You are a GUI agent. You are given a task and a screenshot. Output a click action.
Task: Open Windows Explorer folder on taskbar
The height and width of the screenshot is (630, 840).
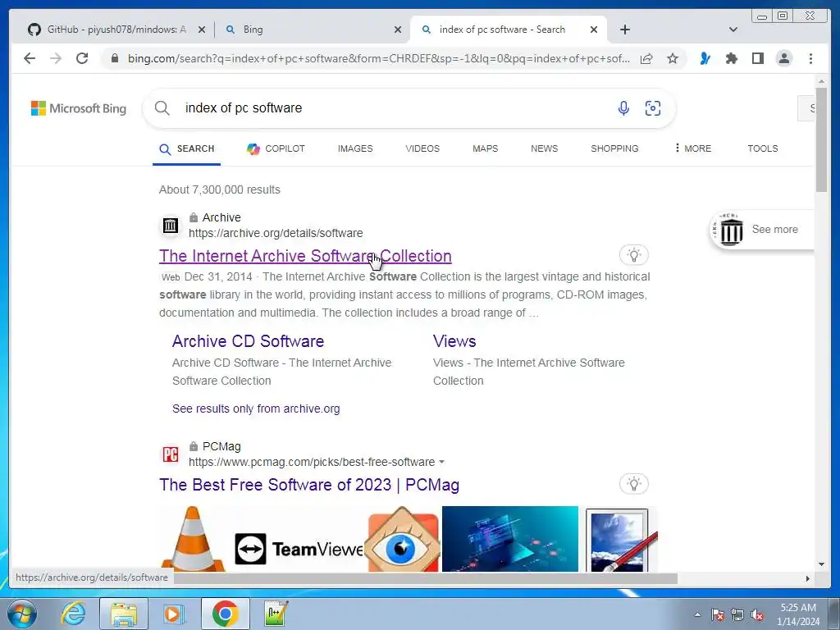pos(124,614)
